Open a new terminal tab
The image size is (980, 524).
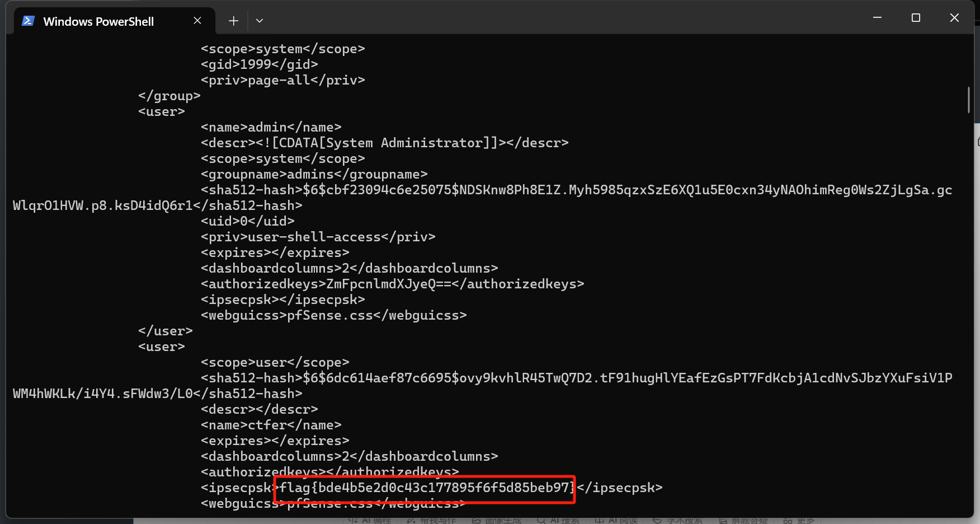click(x=233, y=20)
